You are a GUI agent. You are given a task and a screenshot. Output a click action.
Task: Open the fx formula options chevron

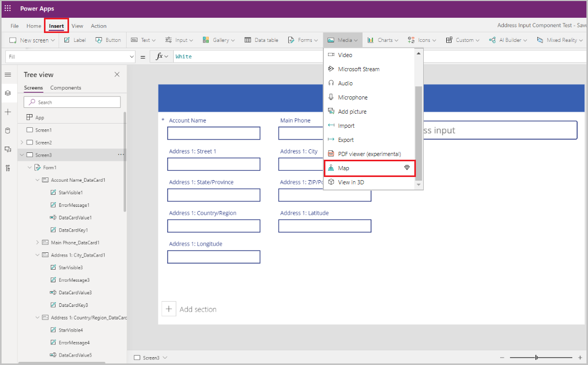[x=166, y=57]
